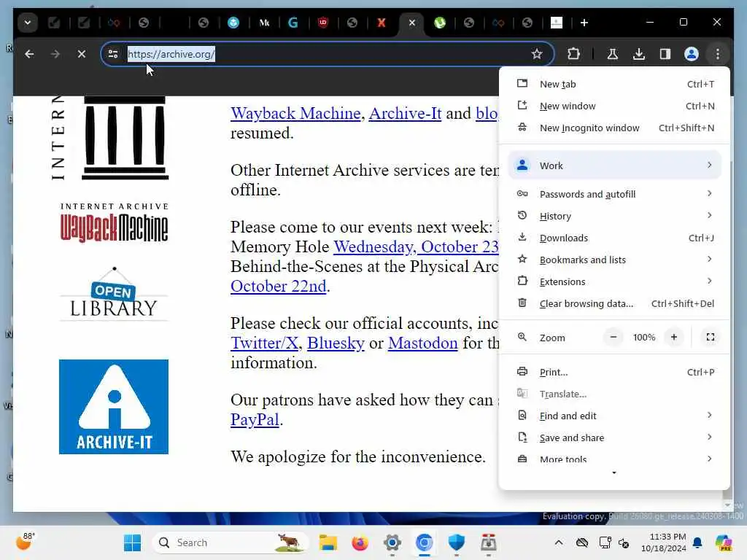Launch Firefox from the taskbar
Viewport: 747px width, 560px height.
360,542
